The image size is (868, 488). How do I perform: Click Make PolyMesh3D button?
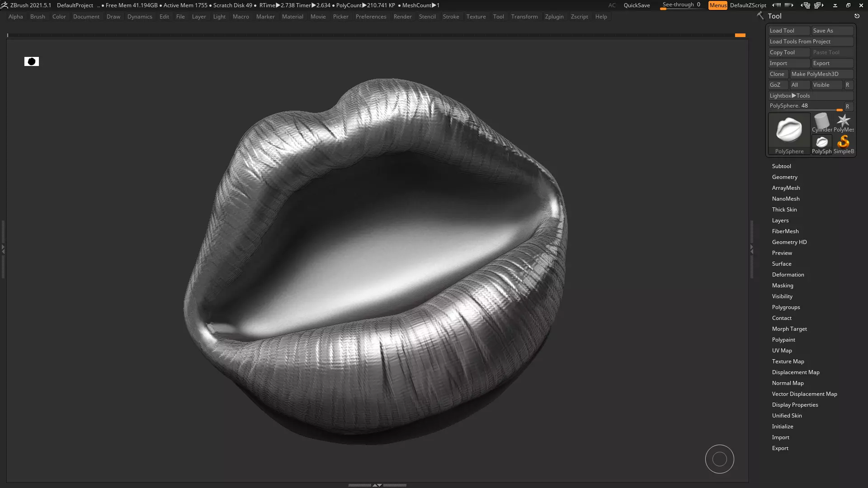coord(821,74)
